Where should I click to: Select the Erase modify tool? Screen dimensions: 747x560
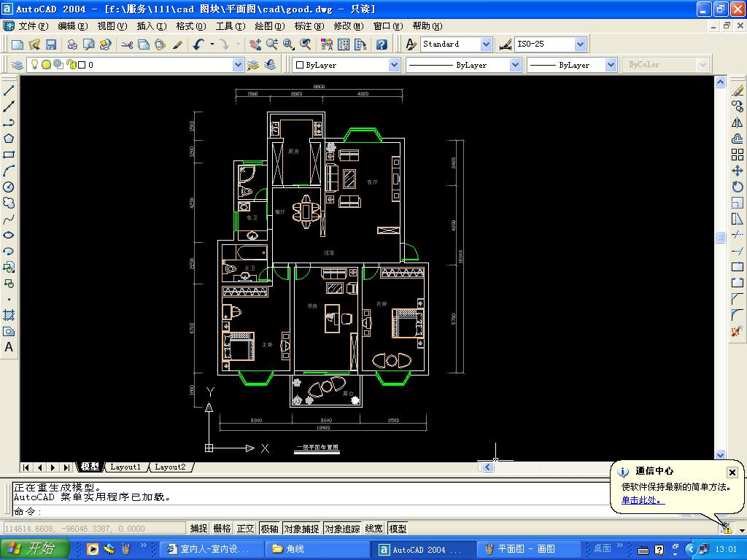pyautogui.click(x=738, y=90)
